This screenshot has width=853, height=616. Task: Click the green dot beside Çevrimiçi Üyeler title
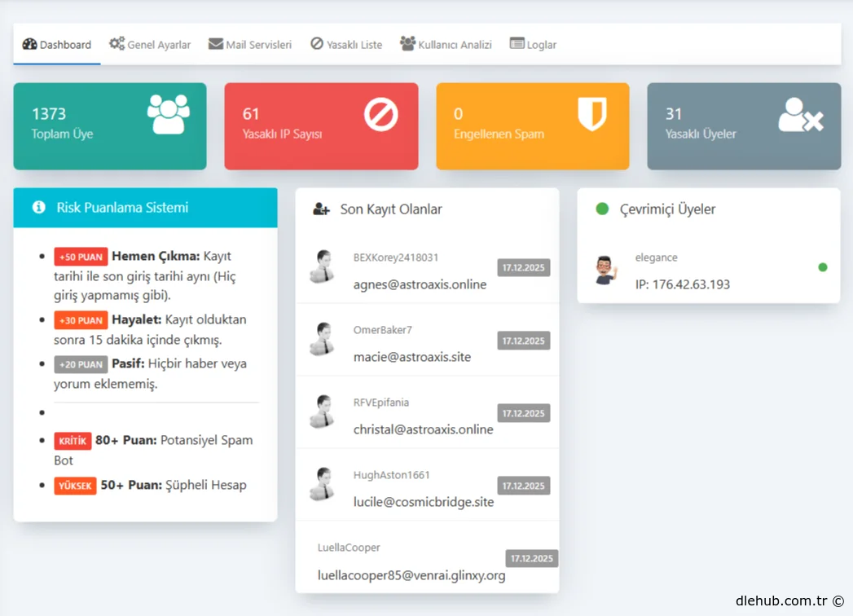click(602, 209)
